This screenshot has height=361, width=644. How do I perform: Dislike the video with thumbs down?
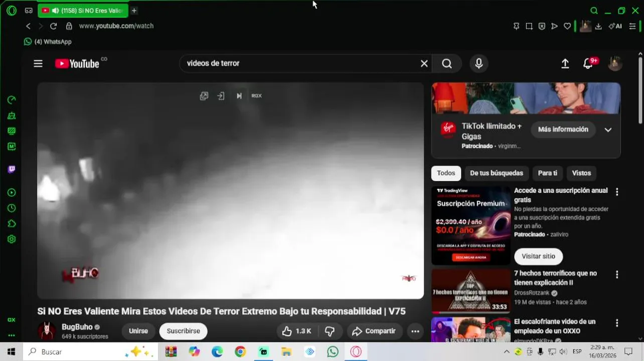330,331
